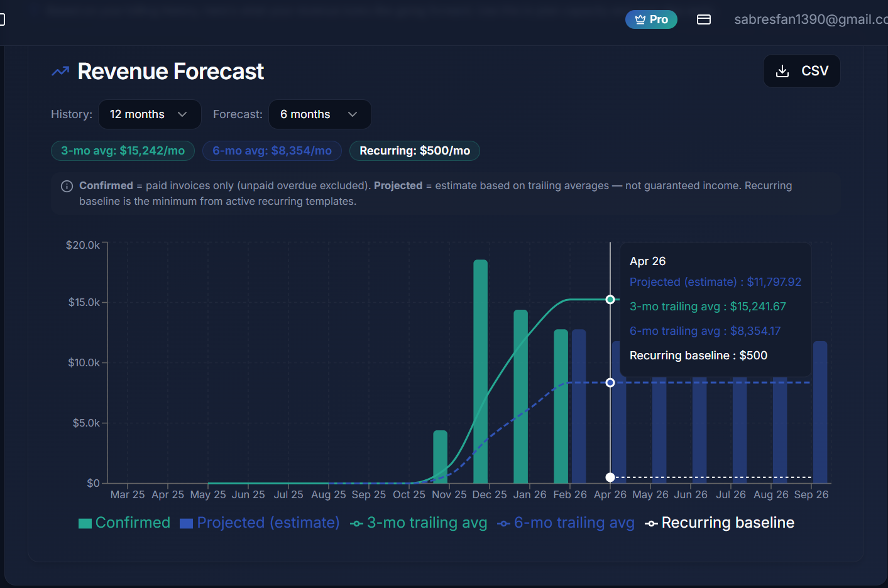Click the 3-mo trailing avg point at Apr 26
This screenshot has height=588, width=888.
[x=610, y=300]
